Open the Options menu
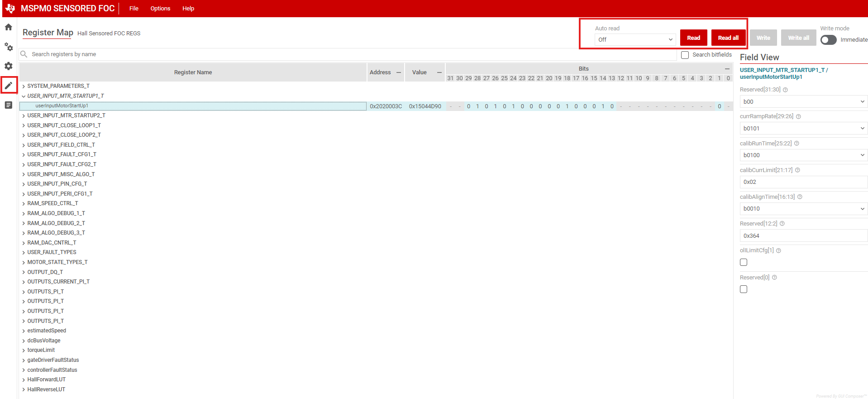 click(160, 9)
